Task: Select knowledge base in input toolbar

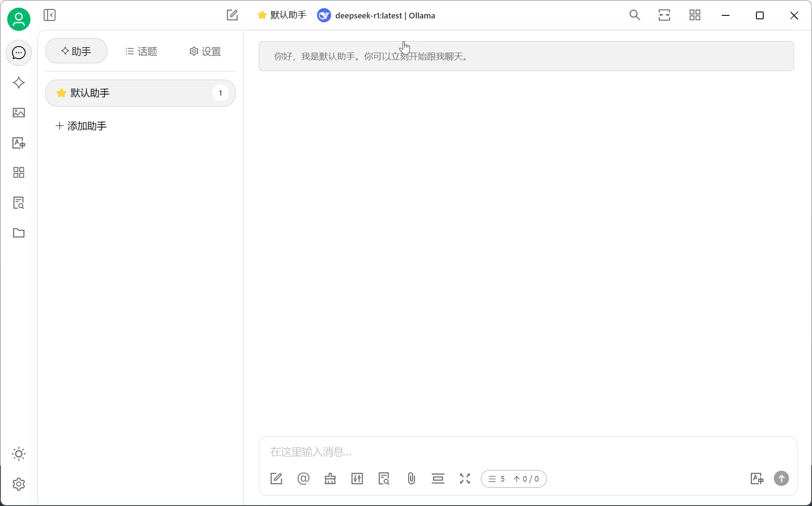Action: click(384, 479)
